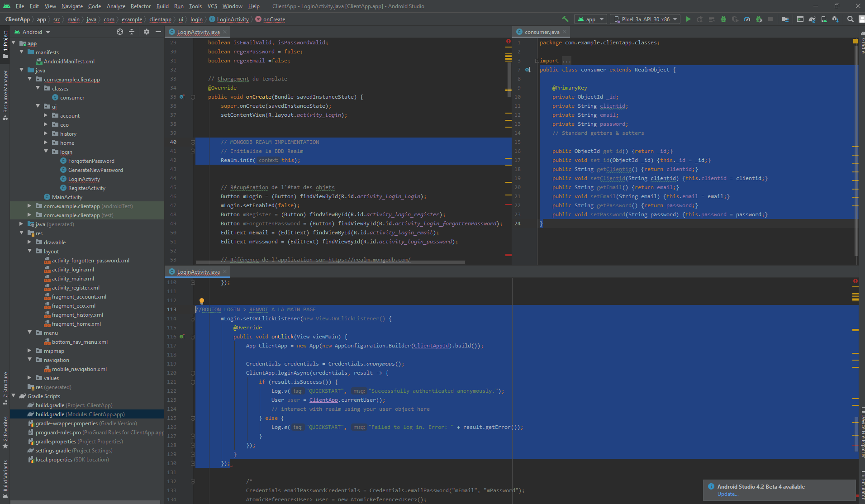Run the app with the green play button
The height and width of the screenshot is (504, 865).
click(x=688, y=19)
